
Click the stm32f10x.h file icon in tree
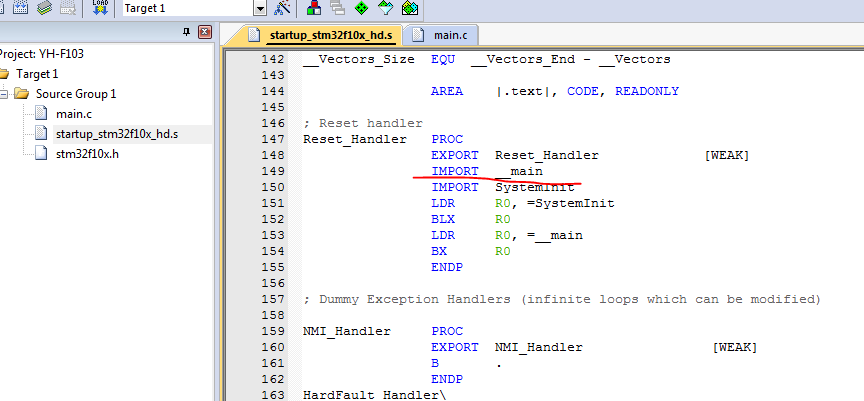[41, 154]
